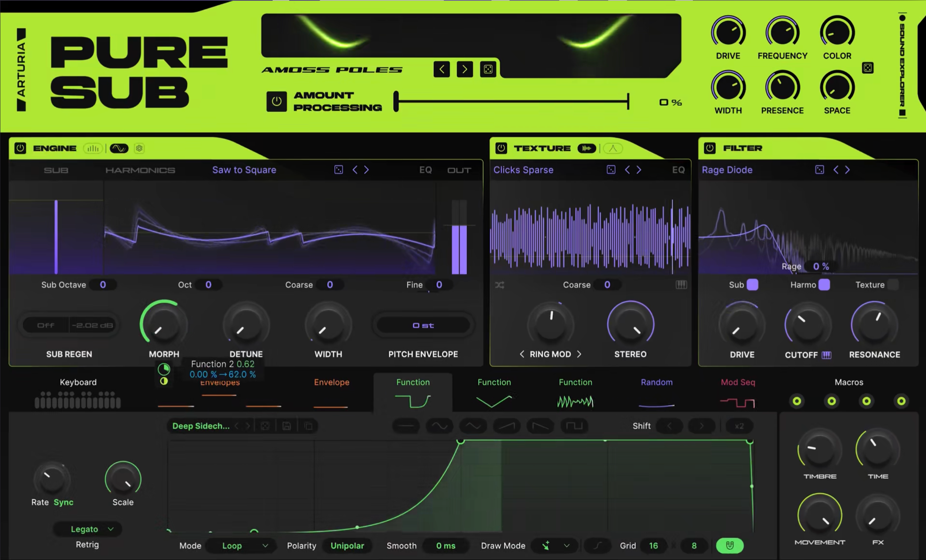Viewport: 926px width, 560px height.
Task: Open the Draw Mode dropdown
Action: (x=555, y=546)
